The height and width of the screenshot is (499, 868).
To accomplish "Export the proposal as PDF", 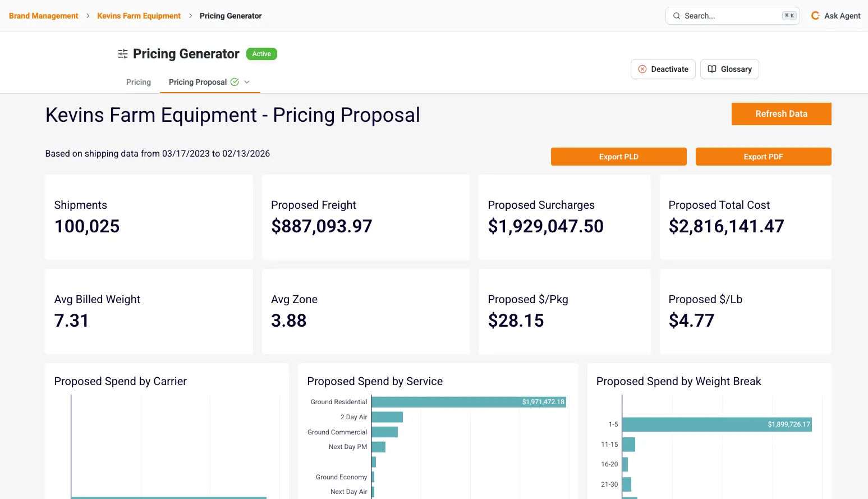I will pyautogui.click(x=763, y=157).
